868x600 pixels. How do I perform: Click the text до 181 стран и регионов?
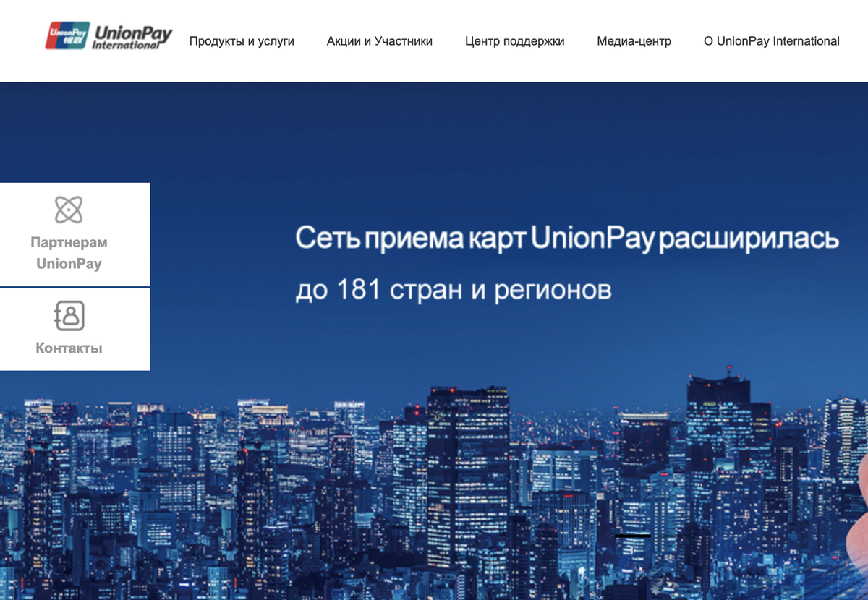click(x=454, y=290)
